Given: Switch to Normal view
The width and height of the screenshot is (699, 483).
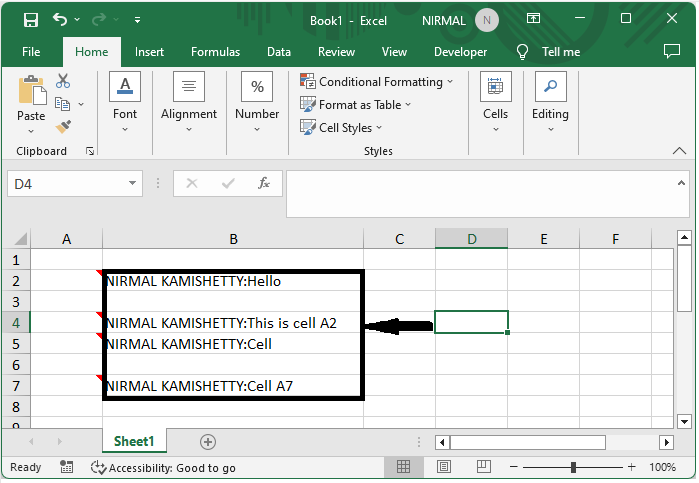Looking at the screenshot, I should pos(403,467).
